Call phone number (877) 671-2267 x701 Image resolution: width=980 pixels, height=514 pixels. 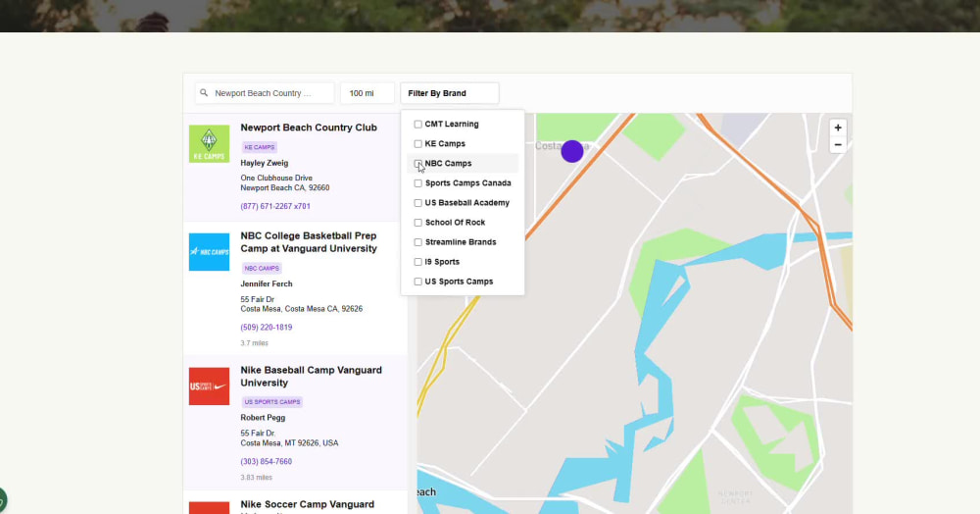[x=275, y=206]
